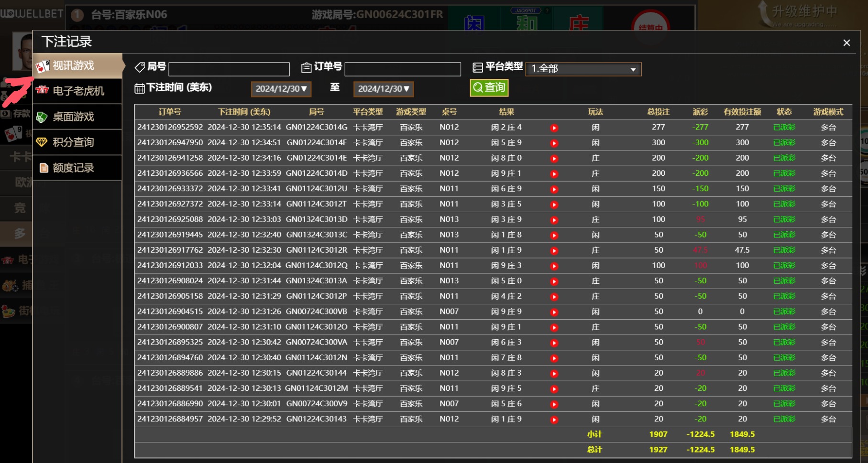Select the 桌面游戏 tab

tap(74, 117)
